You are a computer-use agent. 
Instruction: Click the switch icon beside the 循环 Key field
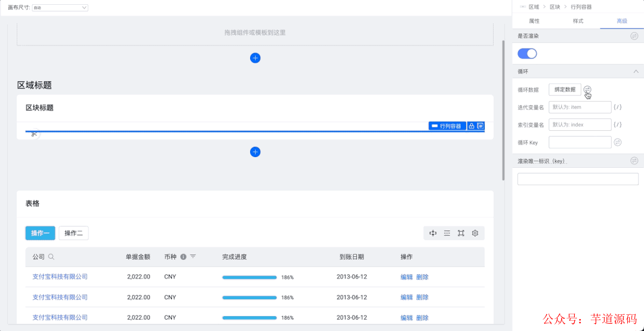pyautogui.click(x=618, y=142)
